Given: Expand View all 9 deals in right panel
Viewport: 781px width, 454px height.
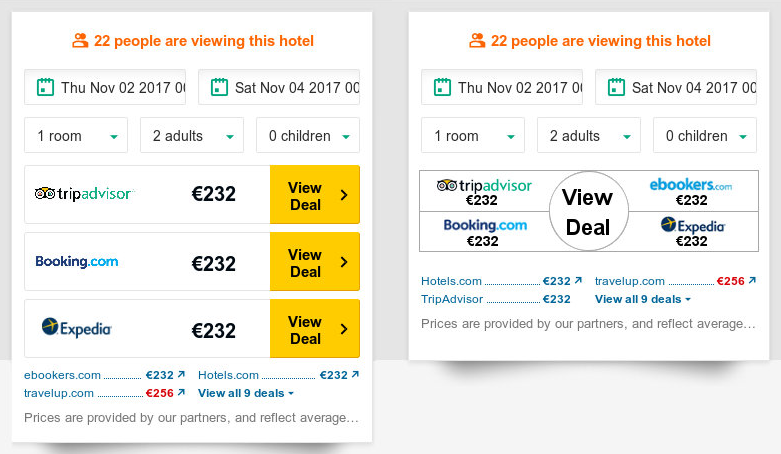Looking at the screenshot, I should [643, 299].
